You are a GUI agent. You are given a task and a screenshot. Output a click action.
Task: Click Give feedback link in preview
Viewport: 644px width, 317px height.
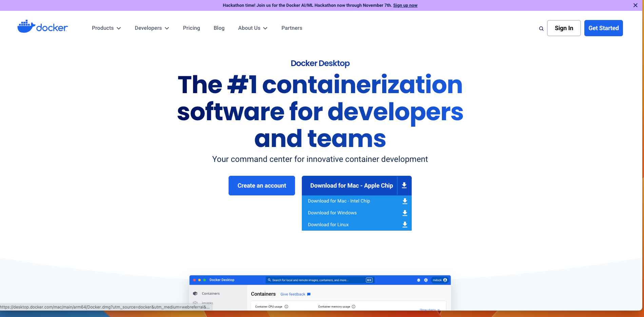click(x=293, y=294)
